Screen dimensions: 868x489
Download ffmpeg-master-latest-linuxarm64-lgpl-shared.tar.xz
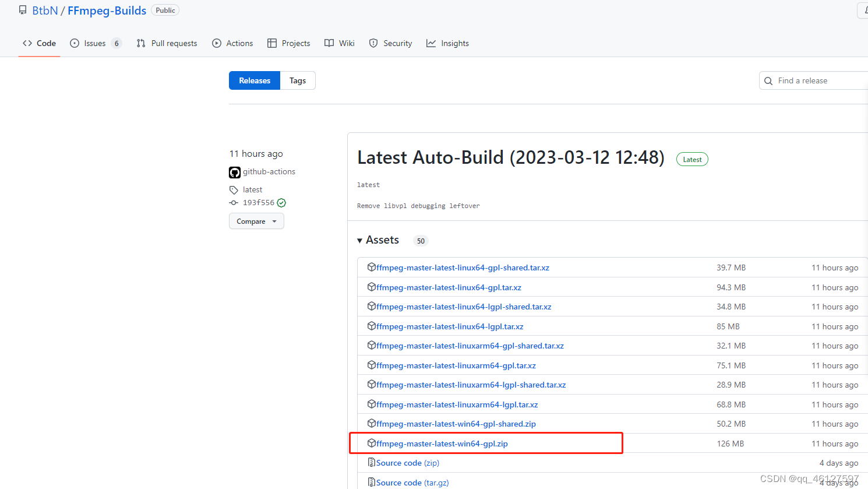[471, 385]
